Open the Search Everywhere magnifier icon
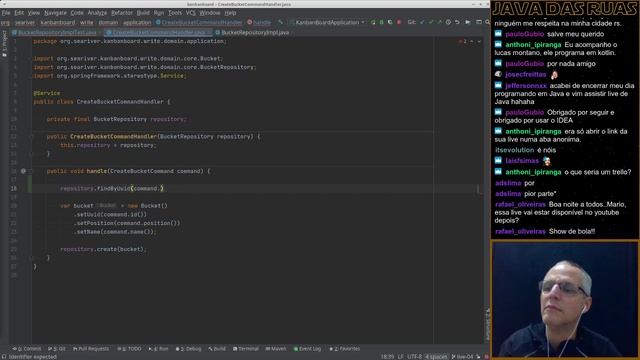Image resolution: width=640 pixels, height=360 pixels. pos(487,22)
